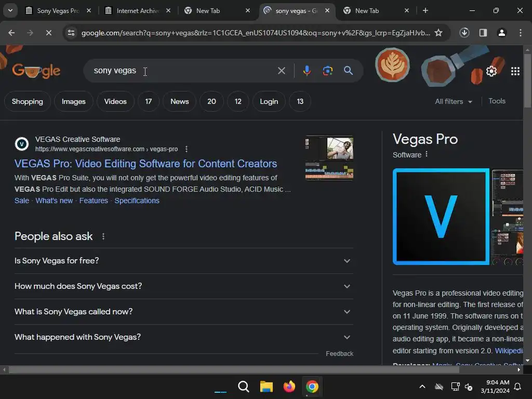
Task: Select the Login filter chip
Action: (x=269, y=101)
